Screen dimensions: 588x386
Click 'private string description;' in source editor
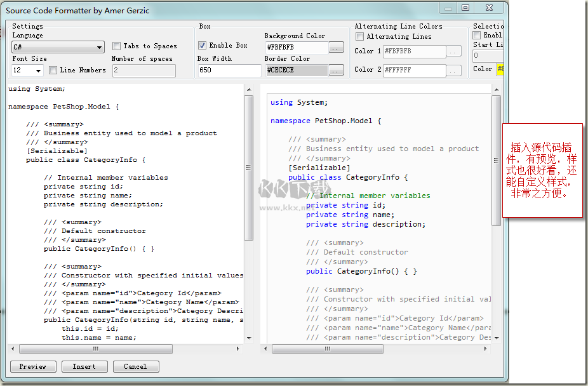(x=104, y=204)
